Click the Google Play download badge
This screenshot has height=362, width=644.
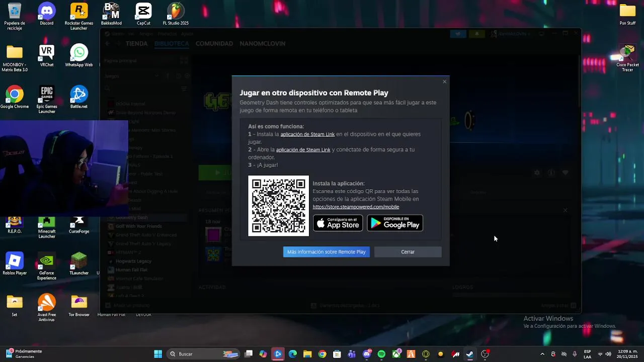coord(395,223)
